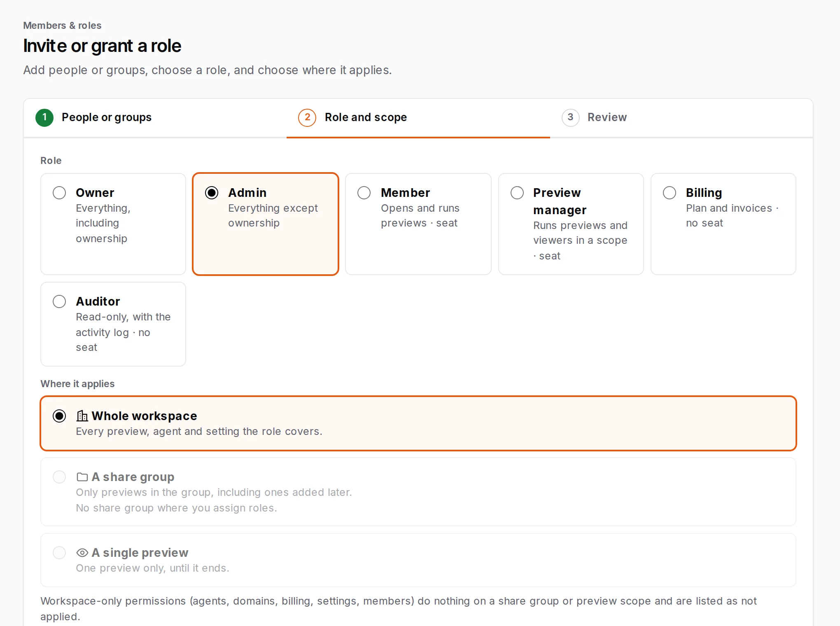
Task: Open the Role and scope step tab
Action: [x=418, y=118]
